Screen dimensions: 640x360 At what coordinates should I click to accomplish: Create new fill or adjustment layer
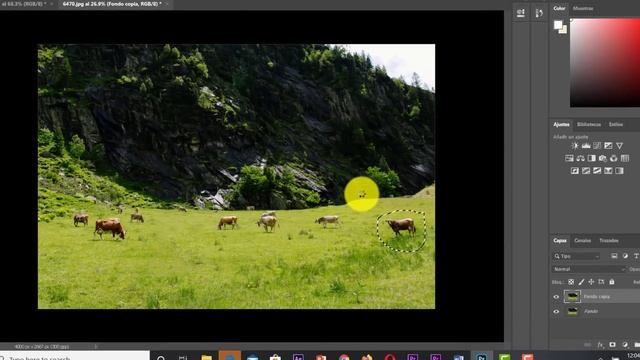[x=625, y=345]
